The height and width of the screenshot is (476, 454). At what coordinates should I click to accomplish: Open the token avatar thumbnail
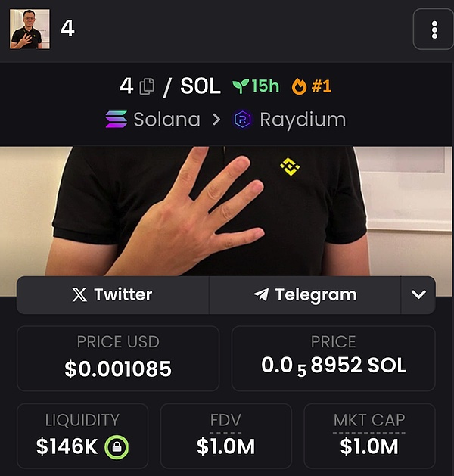click(x=30, y=29)
